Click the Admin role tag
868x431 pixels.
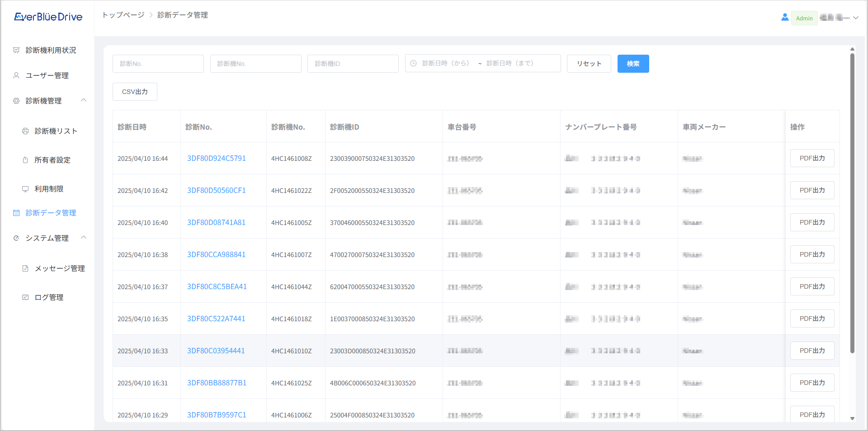pos(804,18)
